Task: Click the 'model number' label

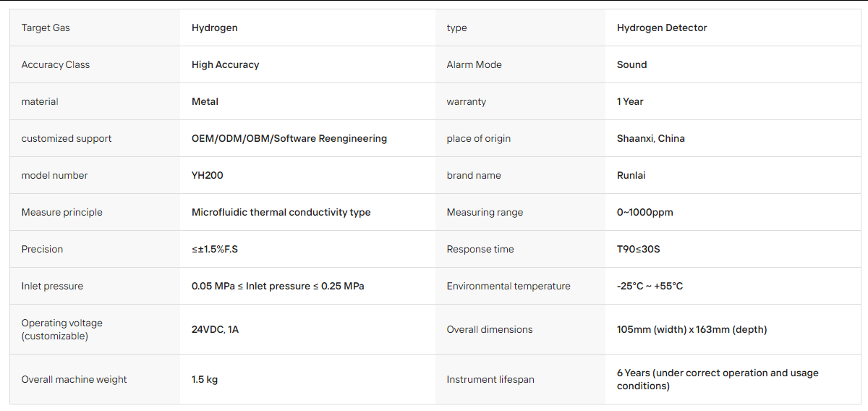Action: tap(54, 176)
